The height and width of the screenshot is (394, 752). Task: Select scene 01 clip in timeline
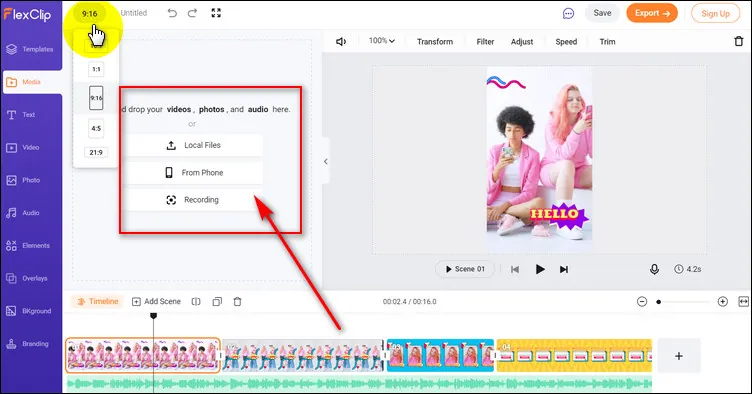143,355
